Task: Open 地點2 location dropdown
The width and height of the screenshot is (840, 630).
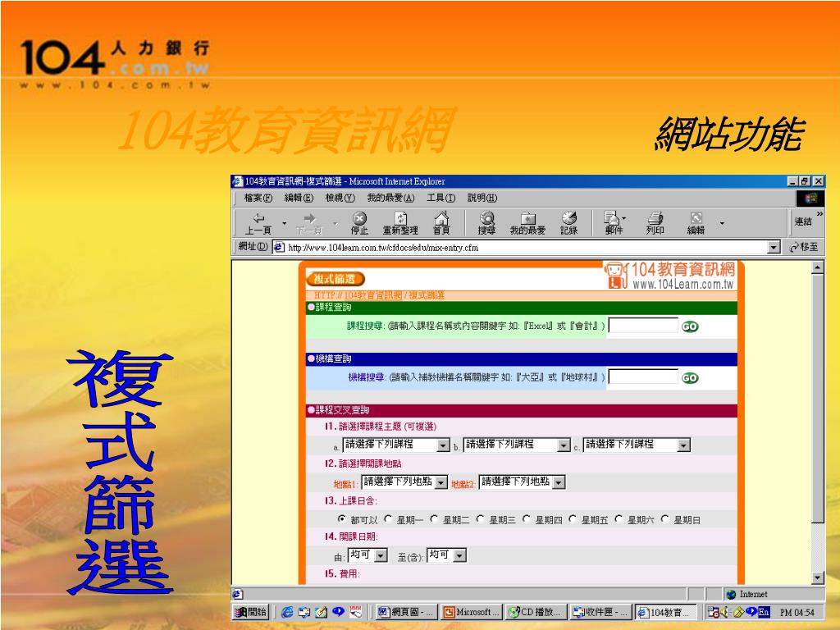Action: 522,482
